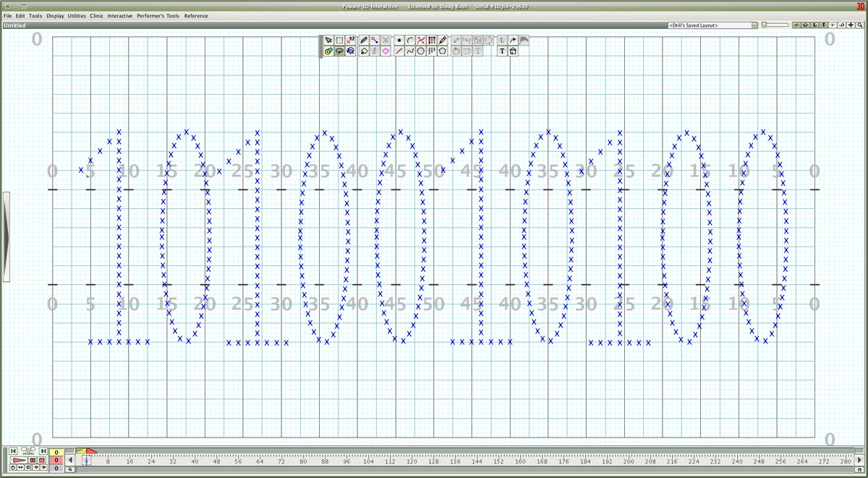Select the single point drawing tool

pos(399,40)
